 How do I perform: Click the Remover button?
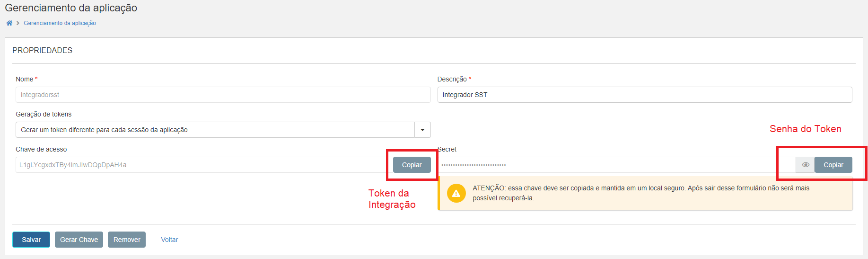(x=127, y=240)
